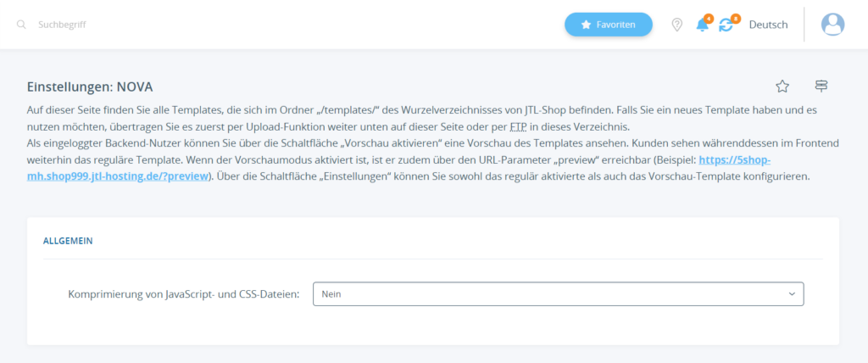The height and width of the screenshot is (363, 868).
Task: Open the Favoriten button
Action: [x=609, y=25]
